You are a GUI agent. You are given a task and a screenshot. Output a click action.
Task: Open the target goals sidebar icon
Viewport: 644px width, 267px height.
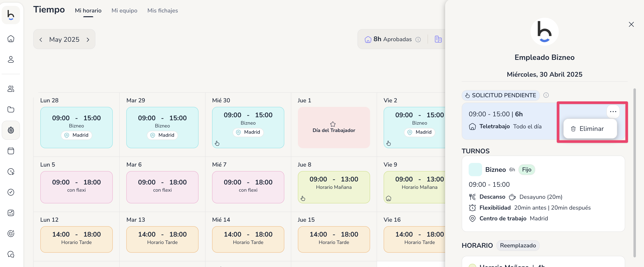[11, 233]
